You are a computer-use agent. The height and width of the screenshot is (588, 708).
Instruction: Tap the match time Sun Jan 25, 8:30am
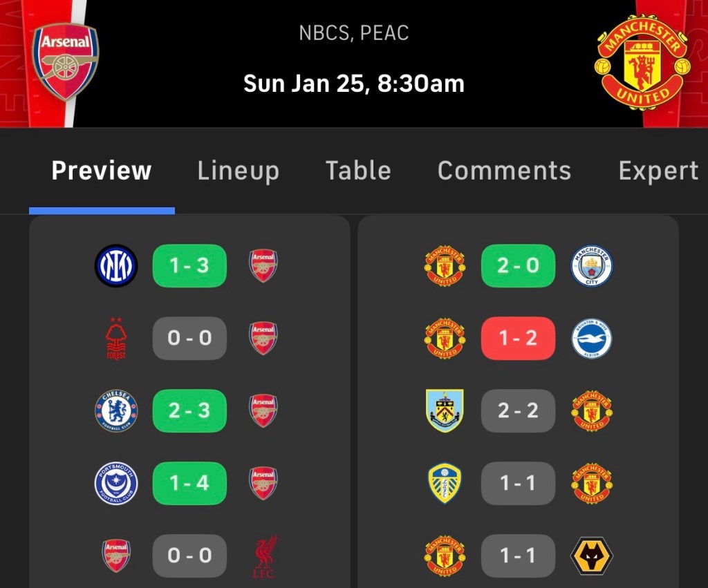click(354, 84)
